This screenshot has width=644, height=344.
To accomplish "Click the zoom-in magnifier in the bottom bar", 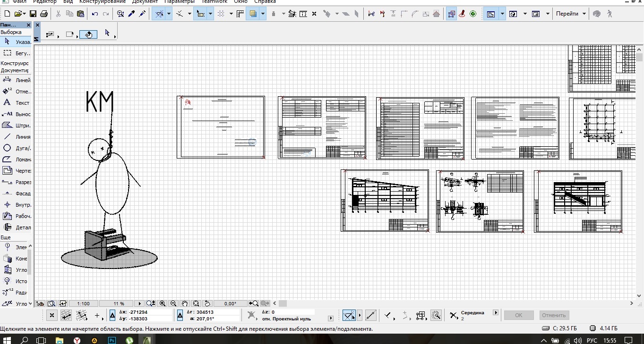I will [x=163, y=303].
